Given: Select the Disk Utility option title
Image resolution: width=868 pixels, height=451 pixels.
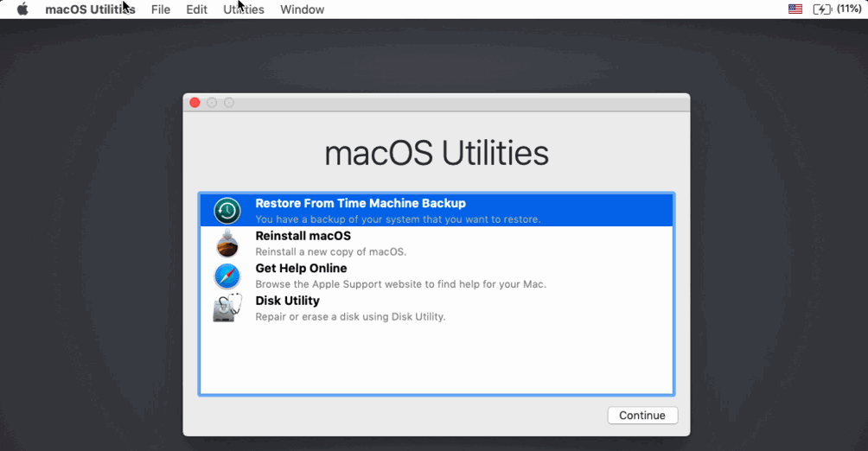Looking at the screenshot, I should click(x=287, y=301).
